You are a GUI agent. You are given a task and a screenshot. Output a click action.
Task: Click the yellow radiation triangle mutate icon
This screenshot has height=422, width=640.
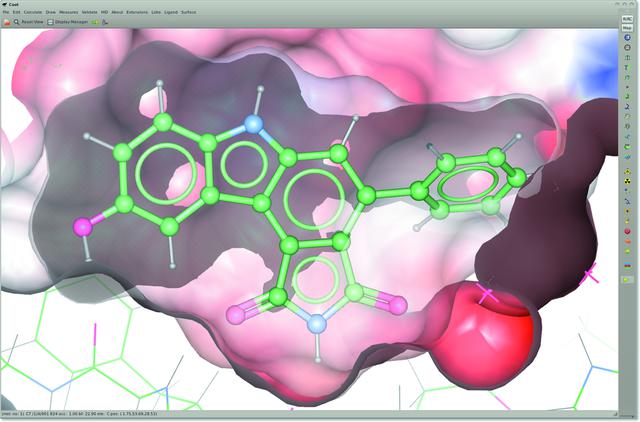click(x=627, y=171)
